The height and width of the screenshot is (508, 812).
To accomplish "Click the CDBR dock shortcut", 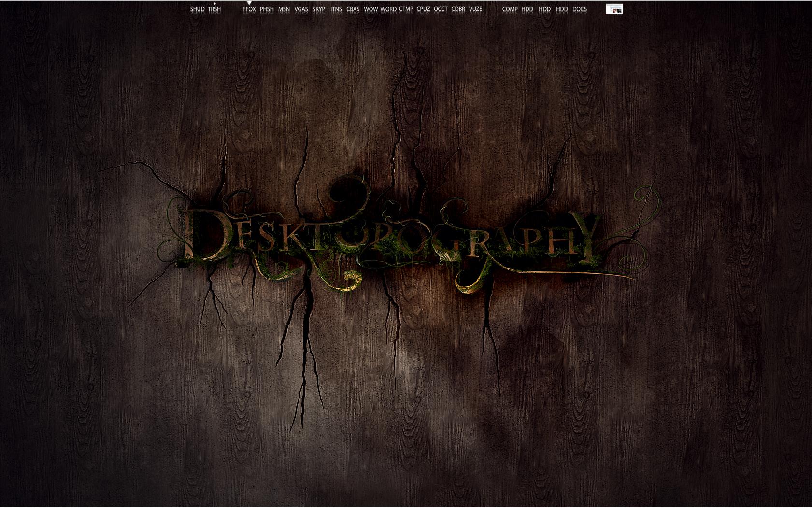I will pyautogui.click(x=458, y=9).
